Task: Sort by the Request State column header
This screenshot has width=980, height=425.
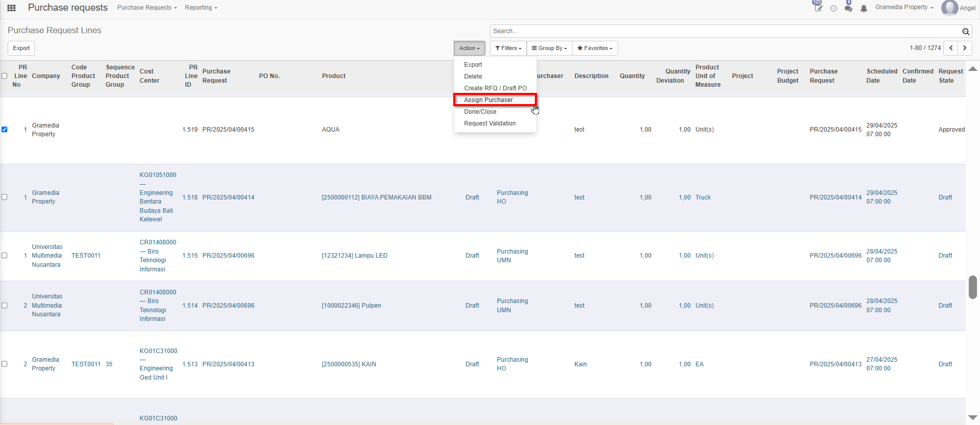Action: tap(951, 76)
